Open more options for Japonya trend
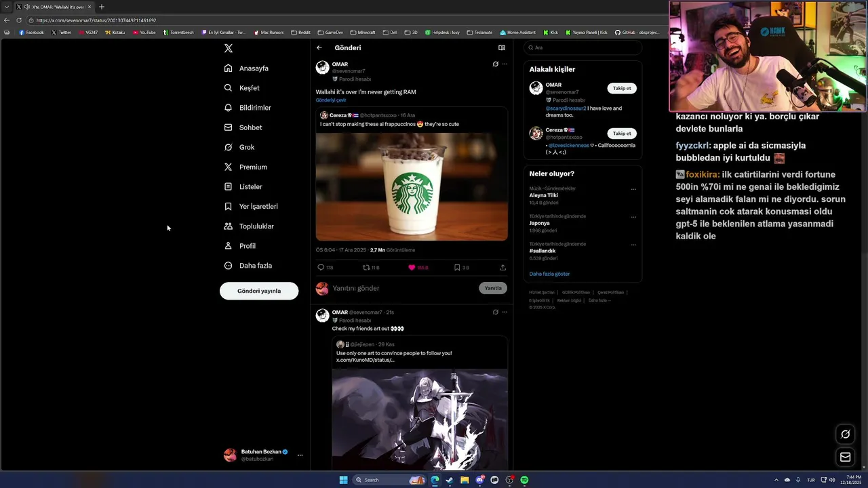The height and width of the screenshot is (488, 868). click(633, 217)
